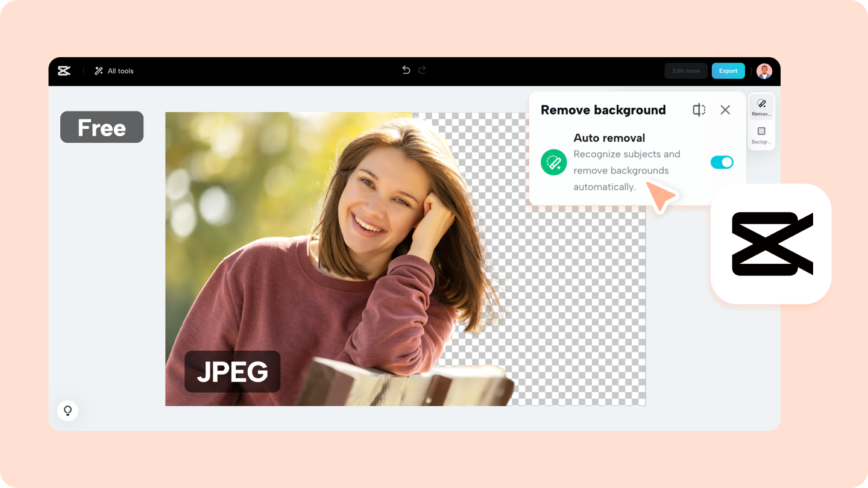Screen dimensions: 868x488
Task: Click the JPEG format label
Action: click(x=231, y=372)
